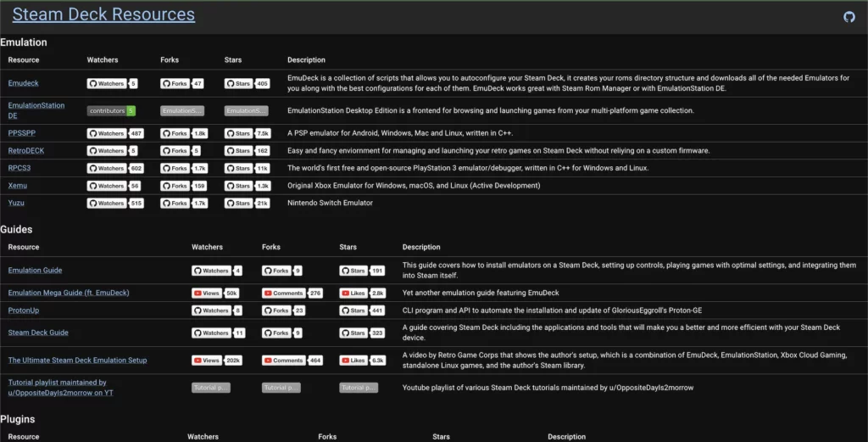Viewport: 868px width, 442px height.
Task: Open Emulation Mega Guide (ft. EmuDeck) link
Action: coord(69,293)
